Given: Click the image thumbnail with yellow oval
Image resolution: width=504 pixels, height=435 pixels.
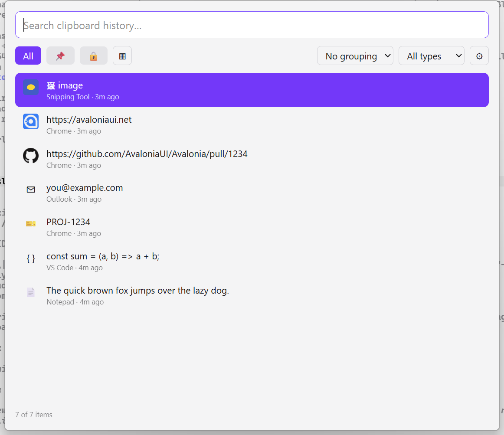Looking at the screenshot, I should (31, 87).
